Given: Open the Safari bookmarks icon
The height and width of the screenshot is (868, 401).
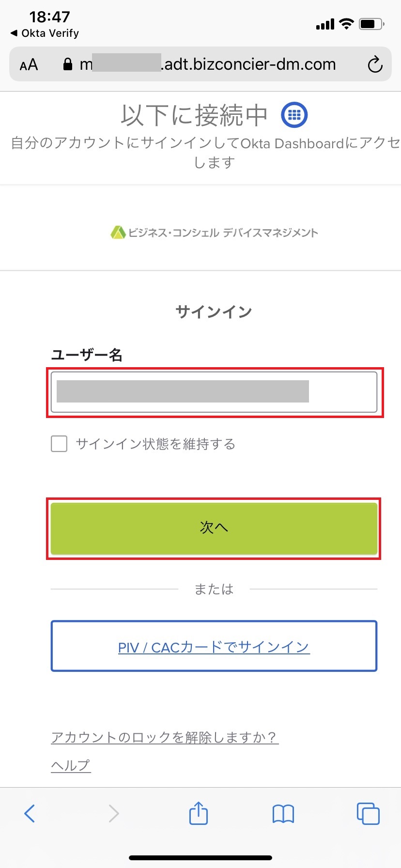Looking at the screenshot, I should click(x=283, y=814).
